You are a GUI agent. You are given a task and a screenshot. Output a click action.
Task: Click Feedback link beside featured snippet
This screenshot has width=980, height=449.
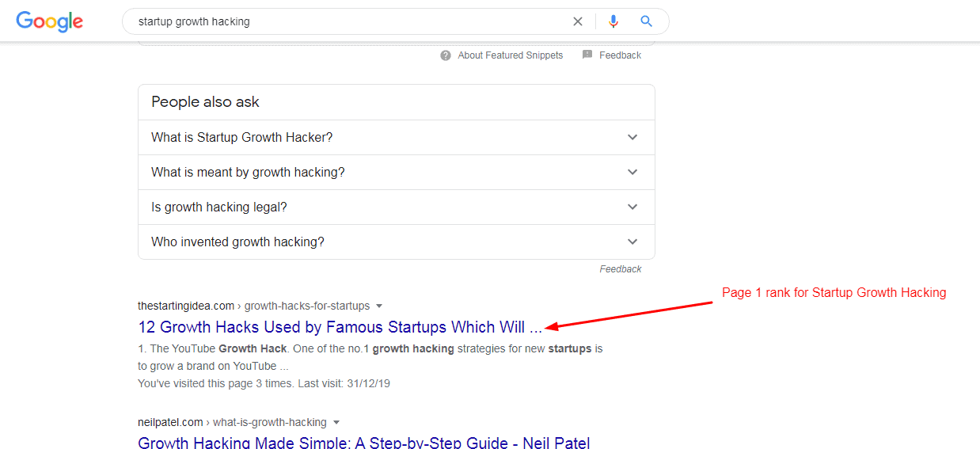[x=620, y=55]
